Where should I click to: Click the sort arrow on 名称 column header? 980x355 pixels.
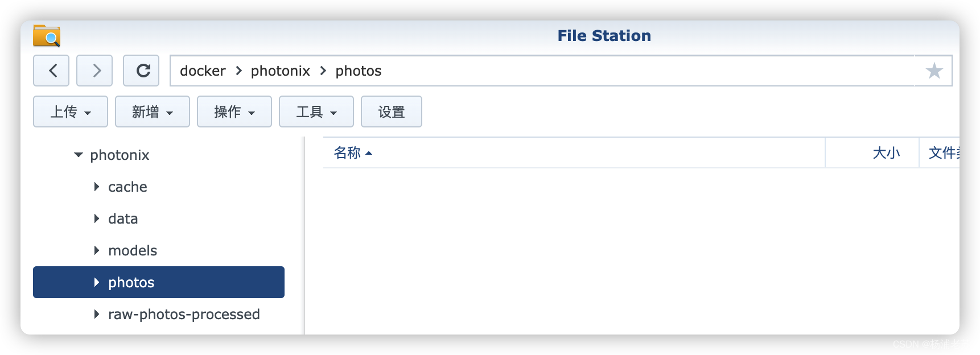[x=368, y=154]
